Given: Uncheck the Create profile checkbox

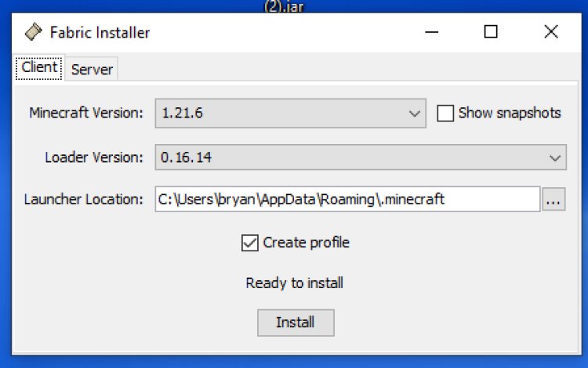Looking at the screenshot, I should pos(250,243).
